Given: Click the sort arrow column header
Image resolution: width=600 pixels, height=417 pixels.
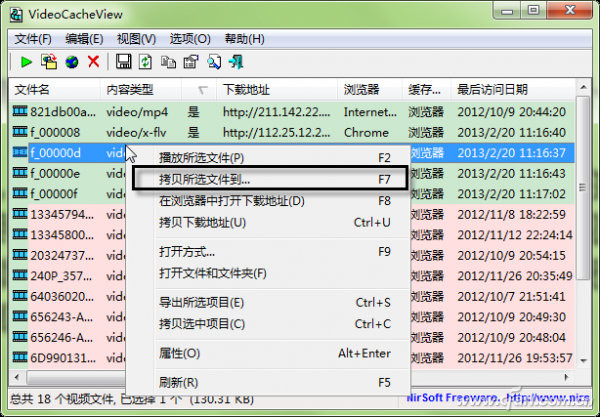Looking at the screenshot, I should [x=199, y=90].
